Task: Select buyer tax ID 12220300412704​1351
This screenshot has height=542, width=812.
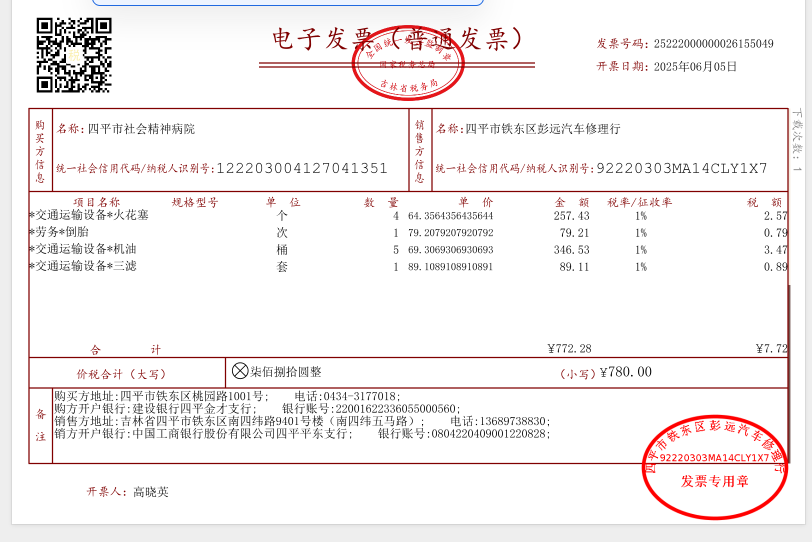Action: (302, 168)
